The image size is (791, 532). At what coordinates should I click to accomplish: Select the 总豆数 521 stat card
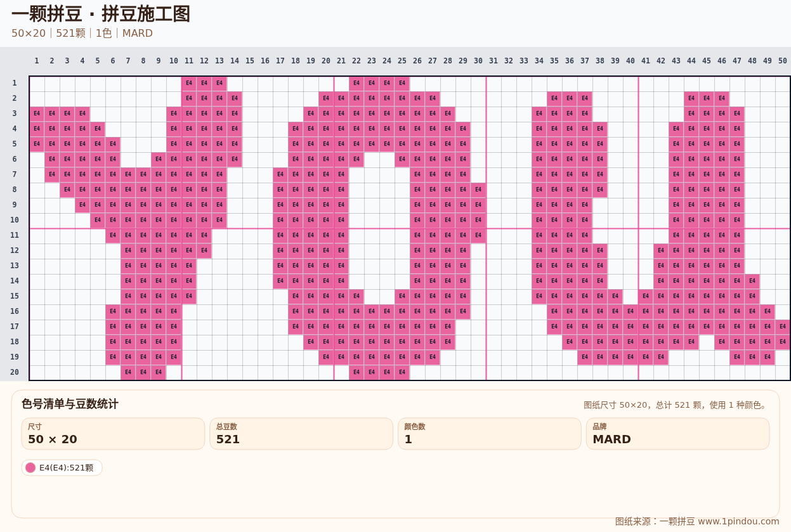(x=301, y=434)
